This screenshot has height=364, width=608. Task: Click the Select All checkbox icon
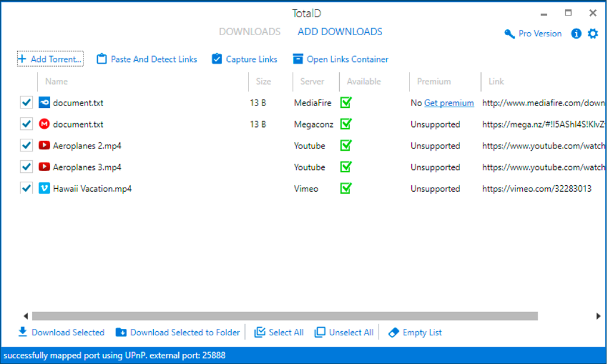260,332
